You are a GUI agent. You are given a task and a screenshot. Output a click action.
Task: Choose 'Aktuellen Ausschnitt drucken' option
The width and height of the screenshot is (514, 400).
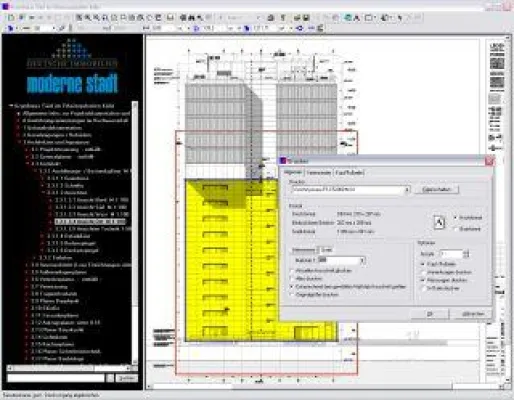(321, 271)
